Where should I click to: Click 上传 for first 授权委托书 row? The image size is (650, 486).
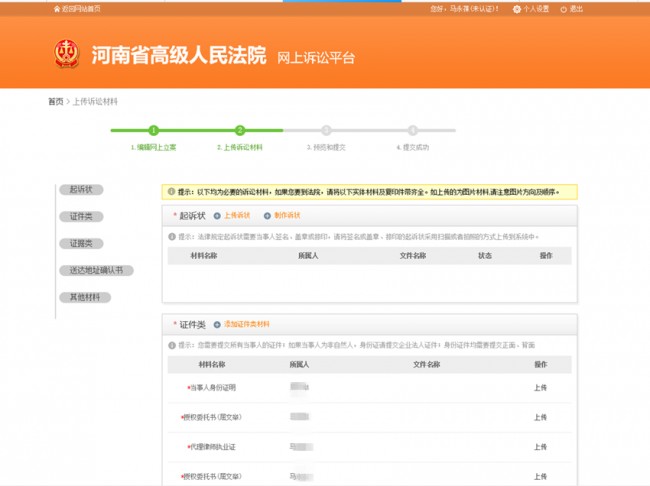[540, 417]
